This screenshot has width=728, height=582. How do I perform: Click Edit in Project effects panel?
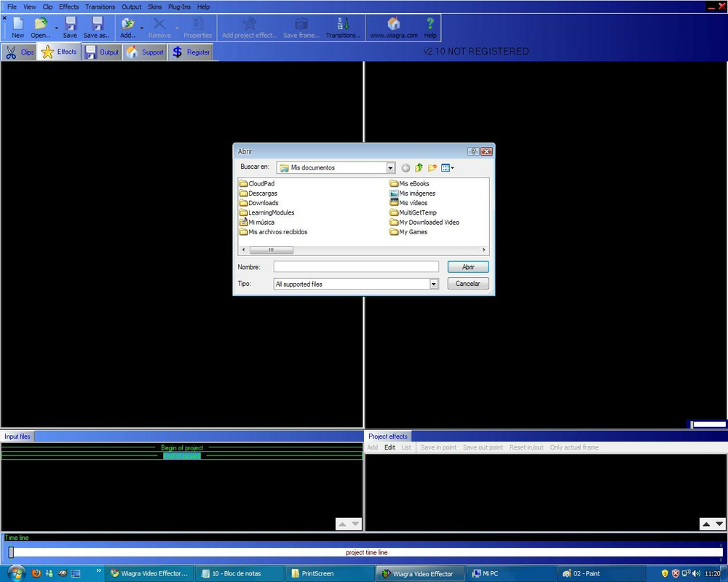389,447
